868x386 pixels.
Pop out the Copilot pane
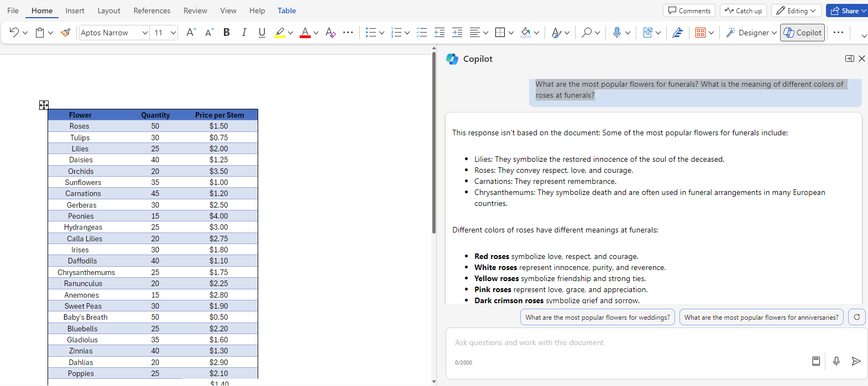click(x=850, y=59)
